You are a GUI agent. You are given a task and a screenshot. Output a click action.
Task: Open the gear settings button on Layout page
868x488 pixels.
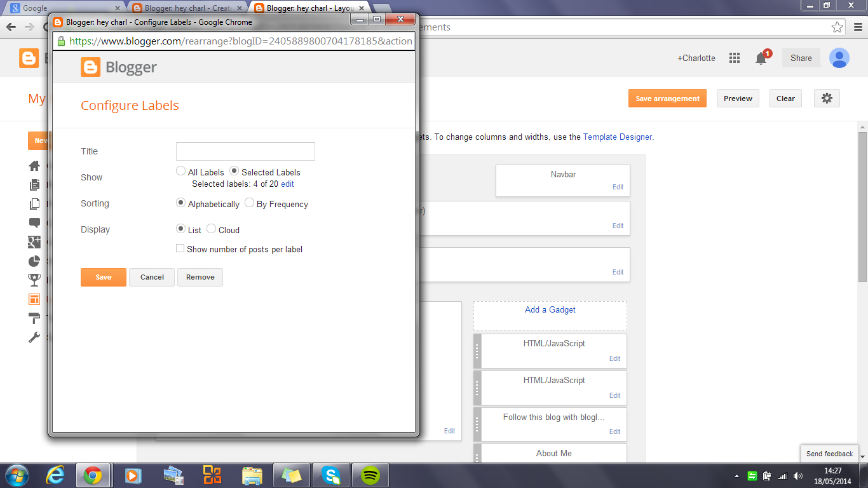pos(827,98)
